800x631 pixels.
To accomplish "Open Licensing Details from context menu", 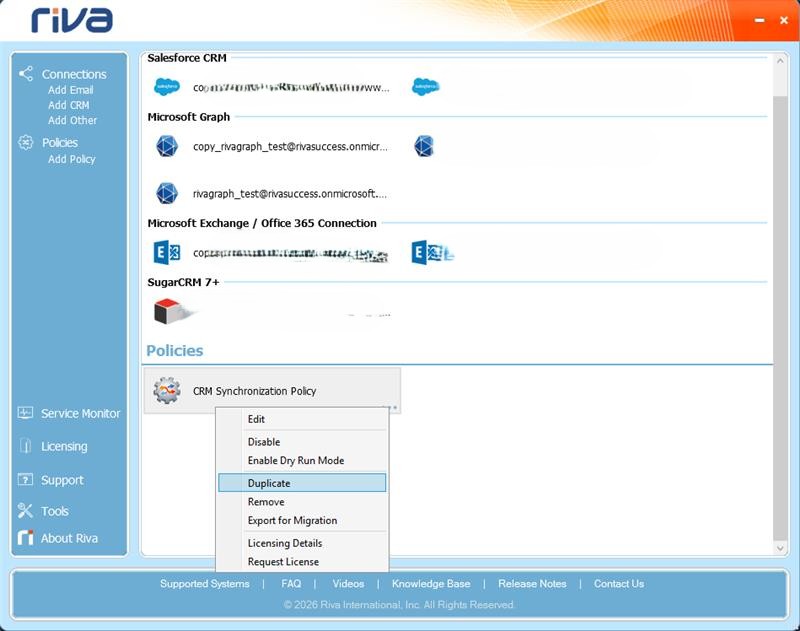I will pyautogui.click(x=302, y=543).
